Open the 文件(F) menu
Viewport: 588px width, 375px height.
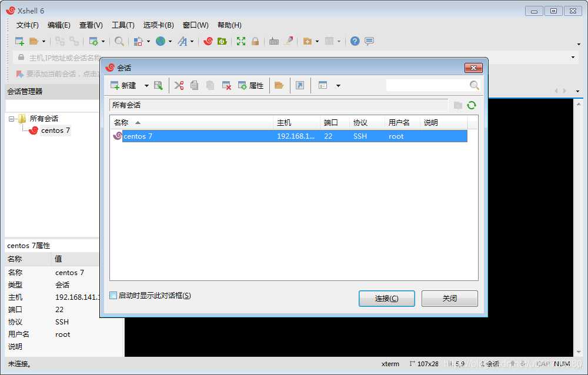28,25
